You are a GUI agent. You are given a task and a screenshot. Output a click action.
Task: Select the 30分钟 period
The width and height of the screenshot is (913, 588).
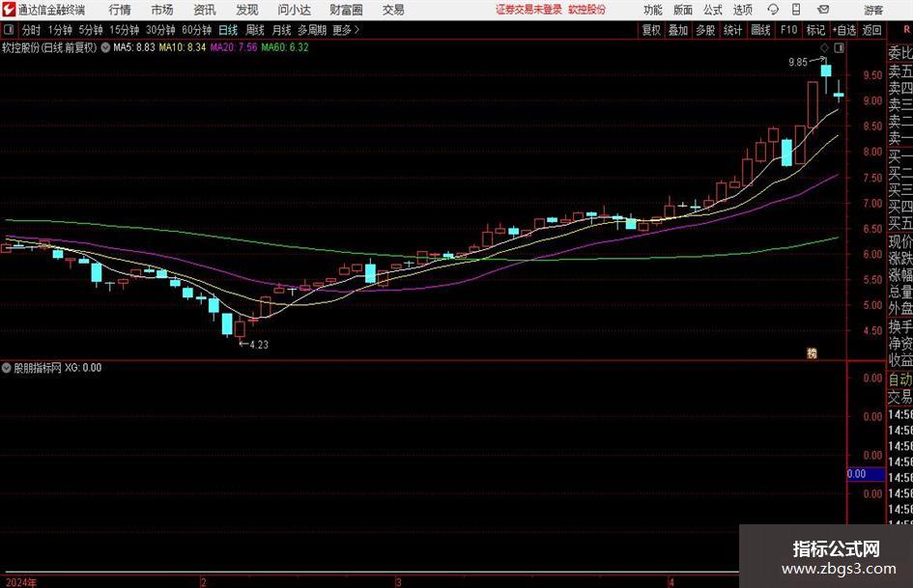[160, 30]
